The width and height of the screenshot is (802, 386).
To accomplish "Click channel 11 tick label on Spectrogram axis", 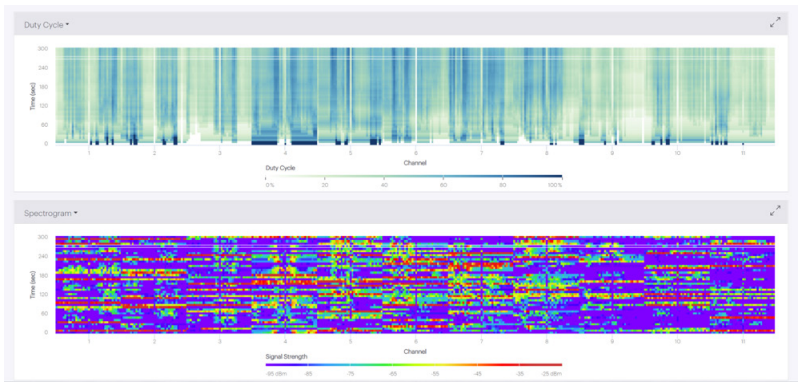I will 742,342.
